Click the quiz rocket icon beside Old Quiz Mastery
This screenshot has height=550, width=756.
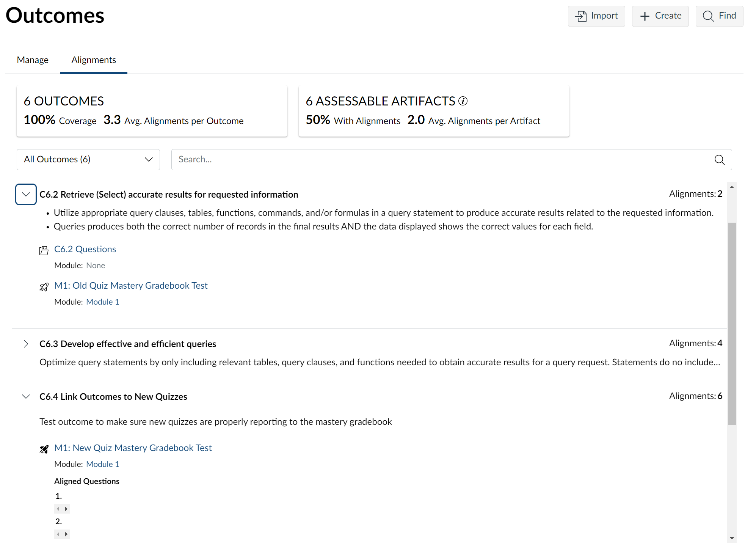coord(44,287)
